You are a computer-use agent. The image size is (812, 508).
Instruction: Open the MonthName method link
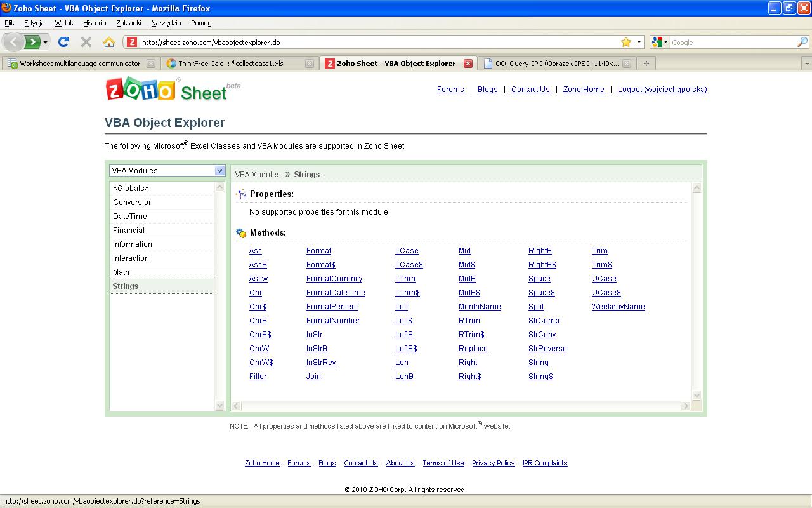tap(480, 307)
